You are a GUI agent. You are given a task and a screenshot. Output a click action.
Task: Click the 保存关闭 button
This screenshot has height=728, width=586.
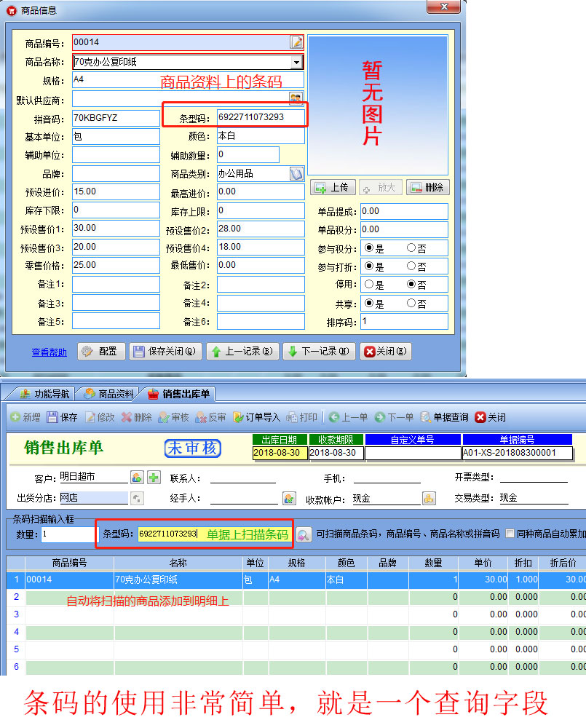(165, 352)
